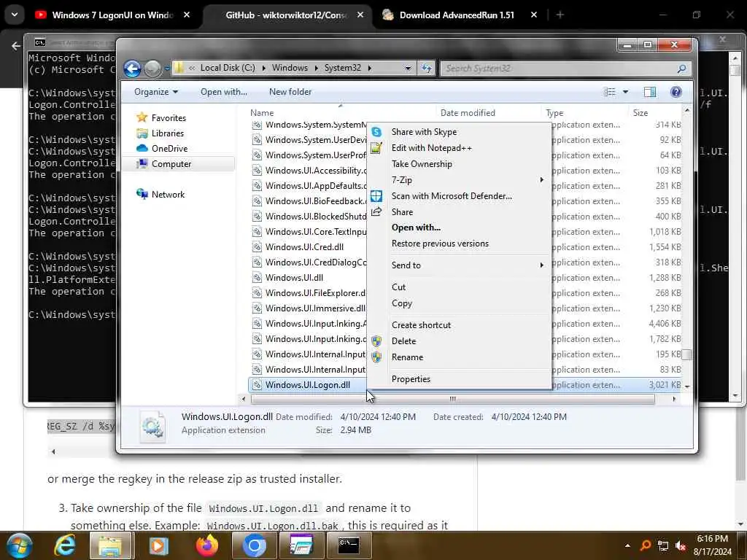Viewport: 747px width, 560px height.
Task: Click arrow after System32 in address bar
Action: click(369, 68)
